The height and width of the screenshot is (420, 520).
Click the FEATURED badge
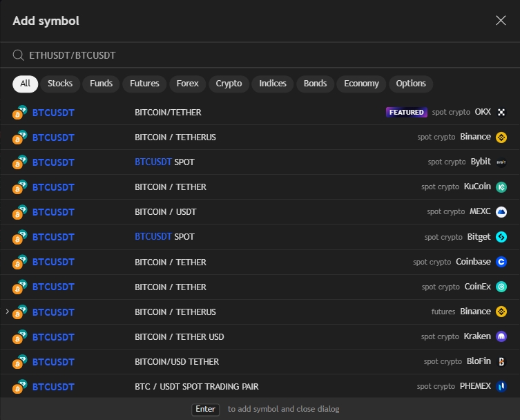[x=406, y=113]
